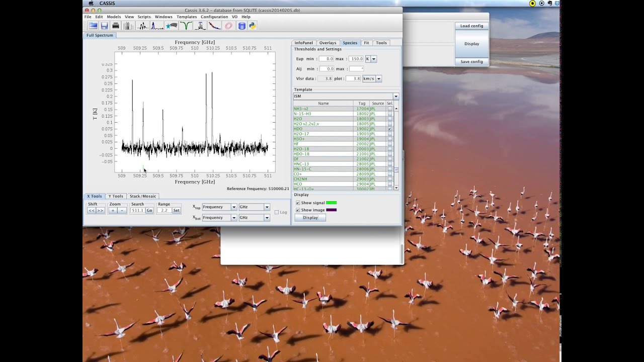Open the Y Tools tab

(x=116, y=196)
